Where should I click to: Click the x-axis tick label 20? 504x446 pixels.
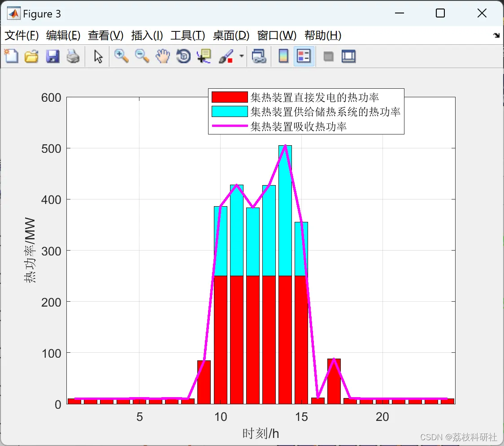pyautogui.click(x=382, y=417)
